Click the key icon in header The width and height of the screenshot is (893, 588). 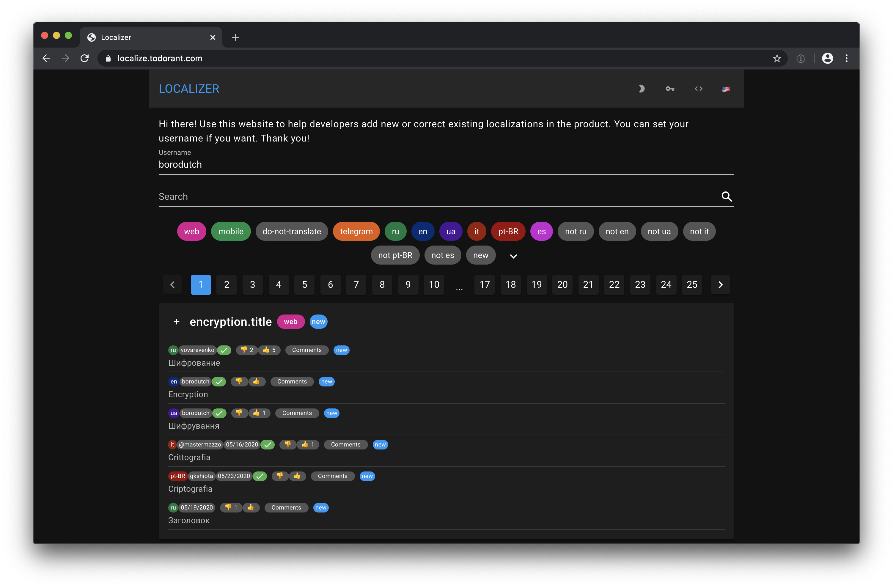pos(670,89)
